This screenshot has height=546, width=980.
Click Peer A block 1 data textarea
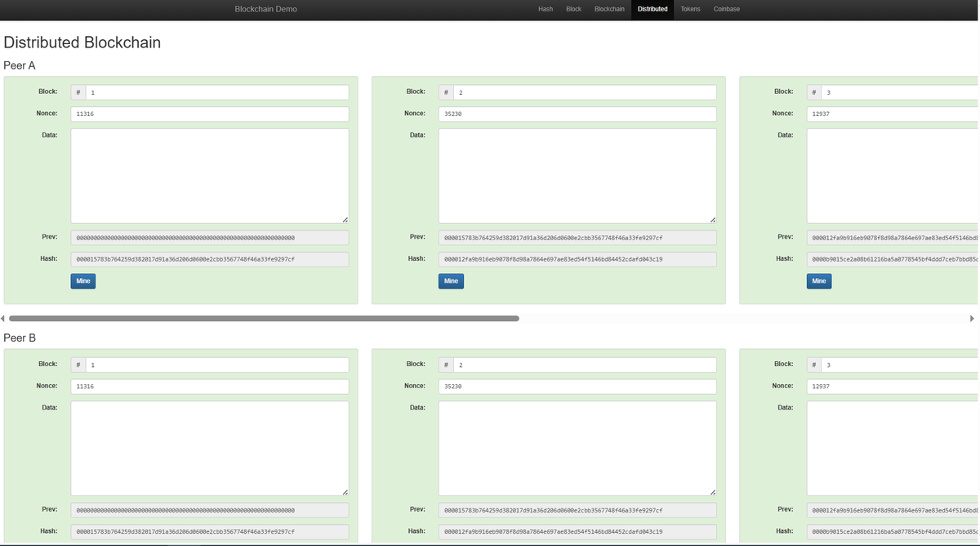210,176
